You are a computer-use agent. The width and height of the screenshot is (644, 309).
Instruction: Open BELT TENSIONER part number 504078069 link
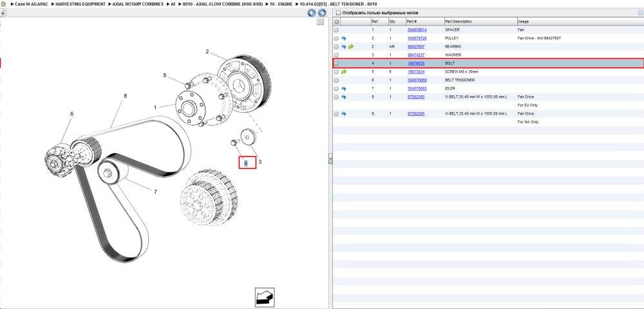[417, 80]
